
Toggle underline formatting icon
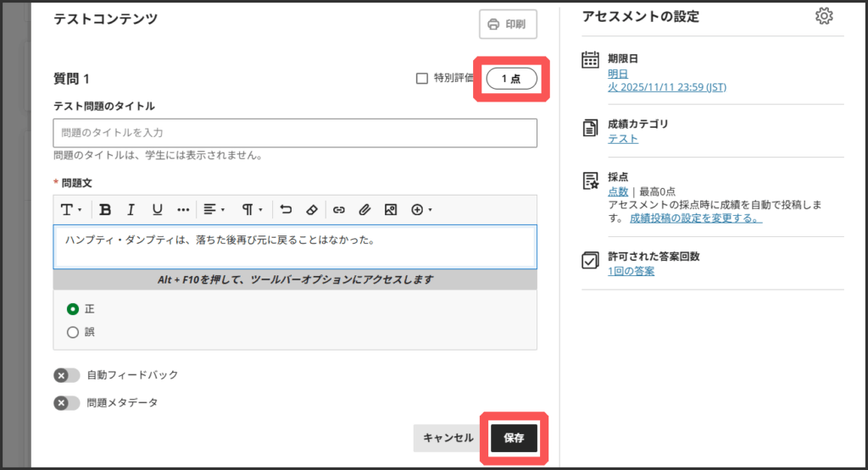tap(157, 209)
